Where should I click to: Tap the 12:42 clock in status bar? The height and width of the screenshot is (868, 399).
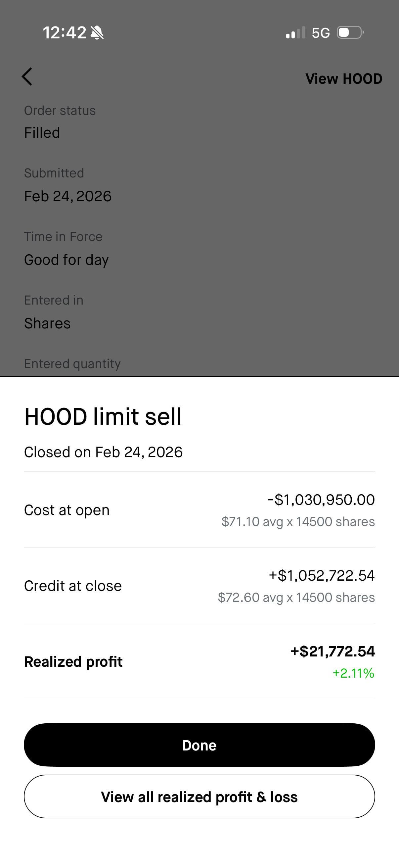[x=64, y=33]
